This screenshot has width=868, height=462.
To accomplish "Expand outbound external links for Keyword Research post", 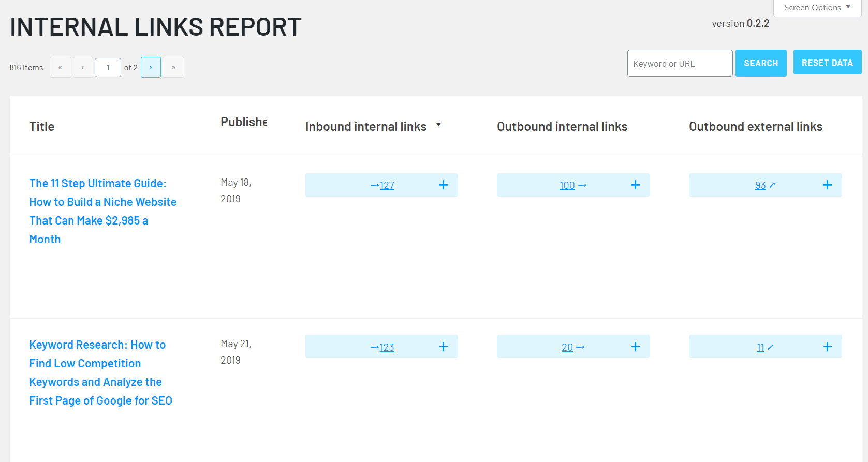I will click(827, 347).
